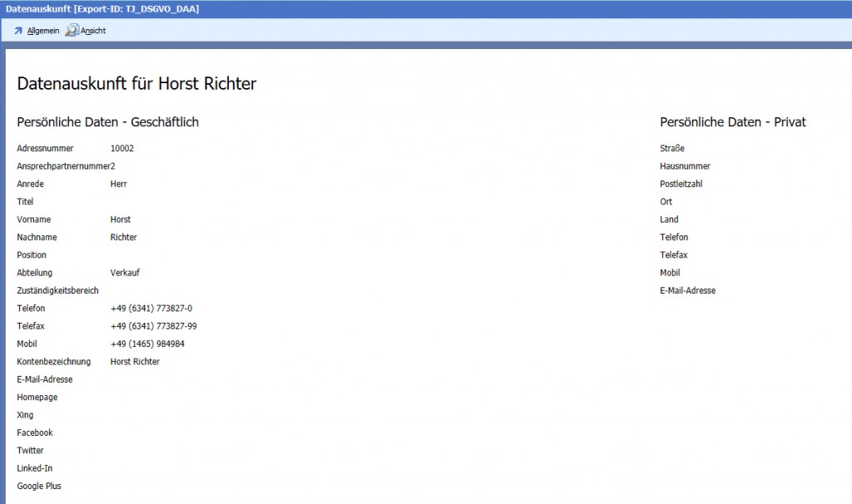The height and width of the screenshot is (504, 852).
Task: Click the heading Datenauskunft für Horst Richter
Action: (136, 83)
